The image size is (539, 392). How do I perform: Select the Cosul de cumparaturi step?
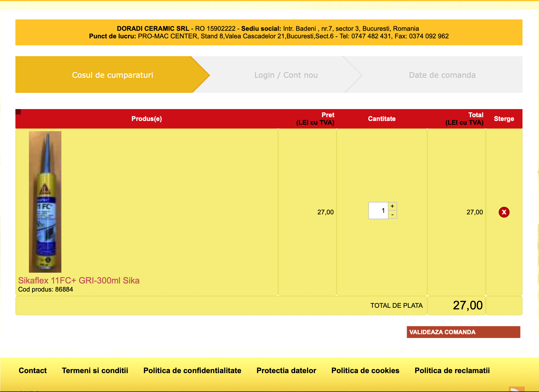(112, 75)
